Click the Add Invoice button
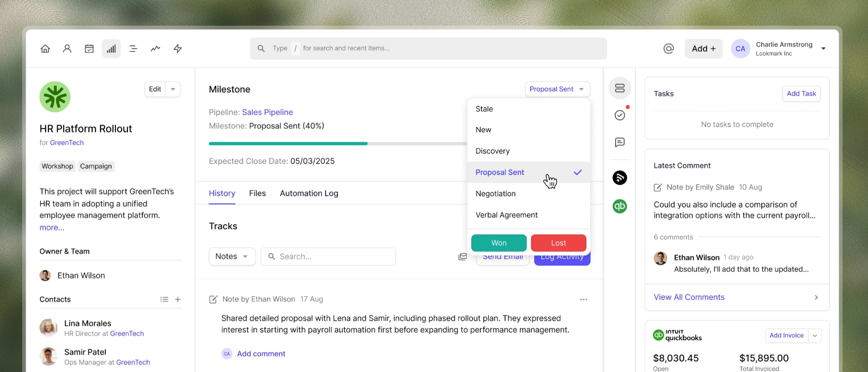 pos(787,335)
